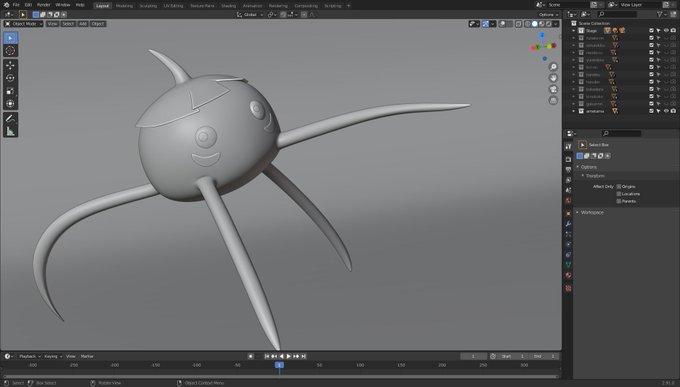Open shading options dropdown arrow

point(556,24)
